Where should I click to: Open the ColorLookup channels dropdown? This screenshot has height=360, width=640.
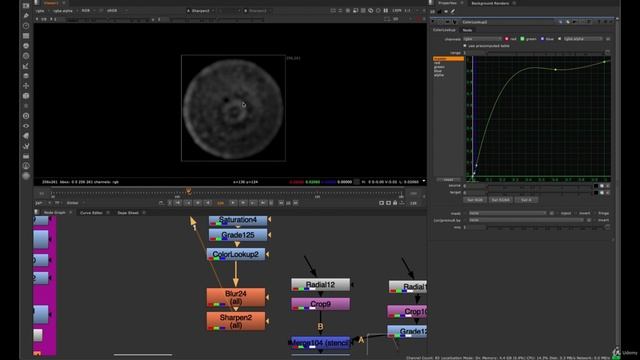[x=482, y=39]
